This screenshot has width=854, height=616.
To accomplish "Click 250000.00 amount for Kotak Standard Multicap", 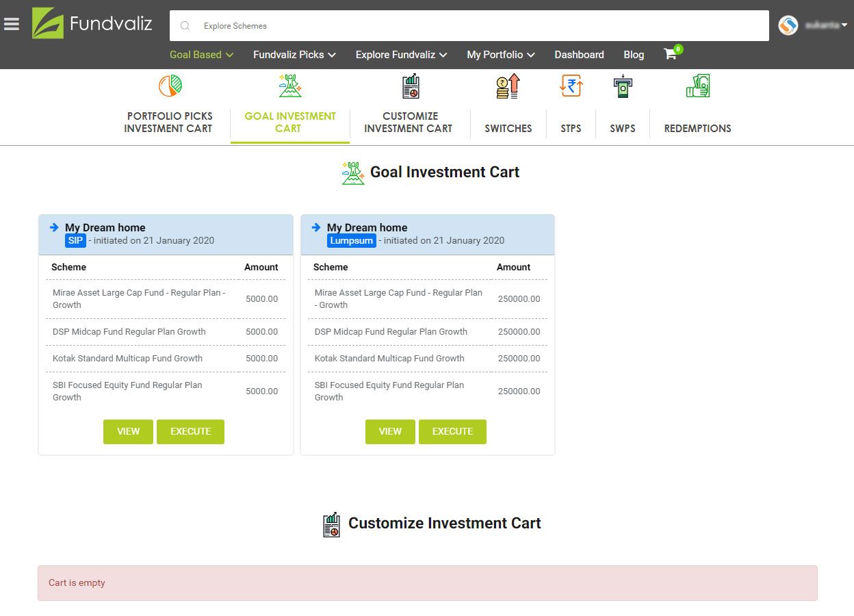I will coord(519,358).
